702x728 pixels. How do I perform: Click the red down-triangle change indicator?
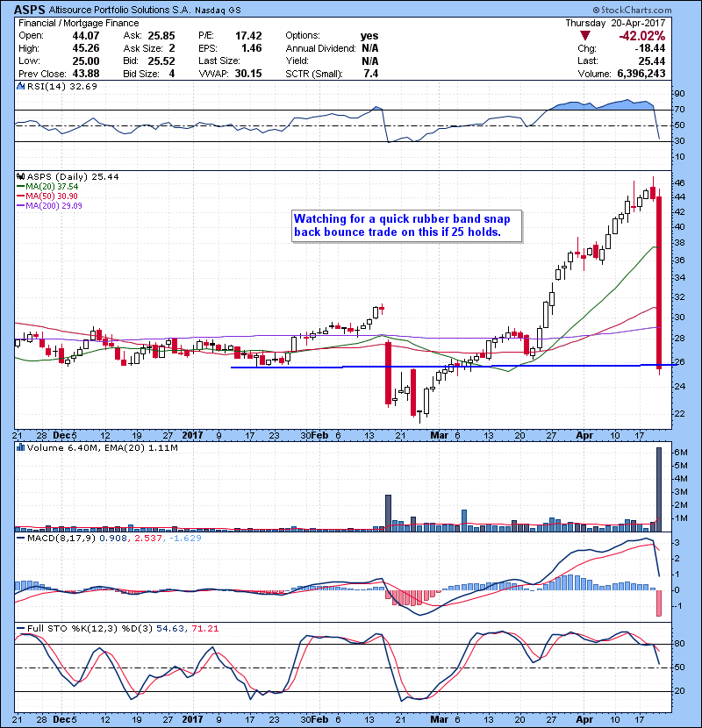(585, 35)
